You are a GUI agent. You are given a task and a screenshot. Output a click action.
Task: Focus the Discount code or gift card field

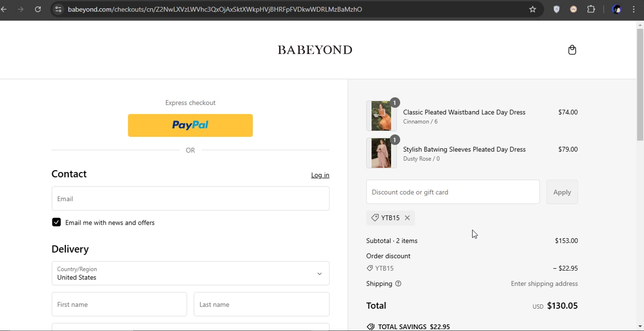453,192
